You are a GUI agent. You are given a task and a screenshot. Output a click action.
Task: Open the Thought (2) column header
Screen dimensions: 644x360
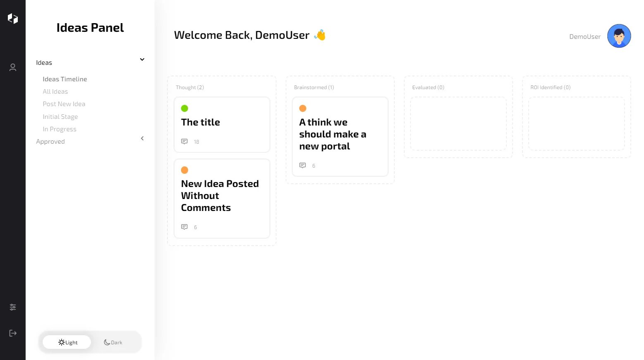(x=190, y=87)
